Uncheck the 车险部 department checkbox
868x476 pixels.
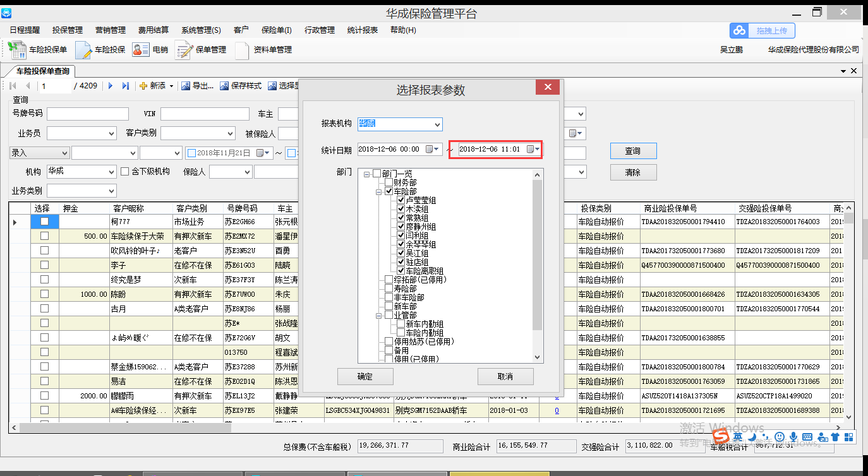tap(389, 191)
